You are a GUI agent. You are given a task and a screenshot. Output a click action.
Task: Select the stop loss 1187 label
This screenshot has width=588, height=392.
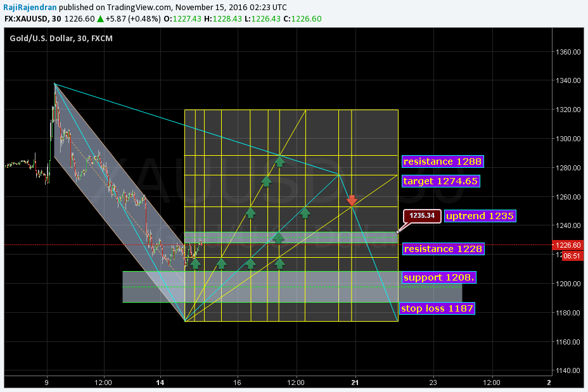tap(437, 308)
